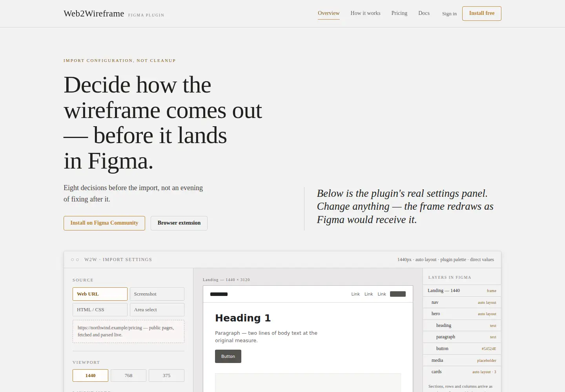This screenshot has width=565, height=392.
Task: Choose the 768 viewport option
Action: 128,376
